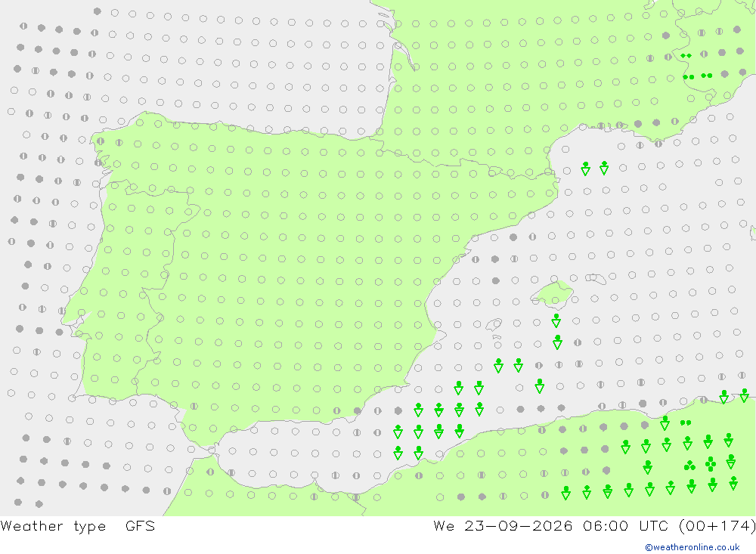The width and height of the screenshot is (756, 554).
Task: Click green shower symbol left of Algerian double-dot
Action: click(x=665, y=422)
